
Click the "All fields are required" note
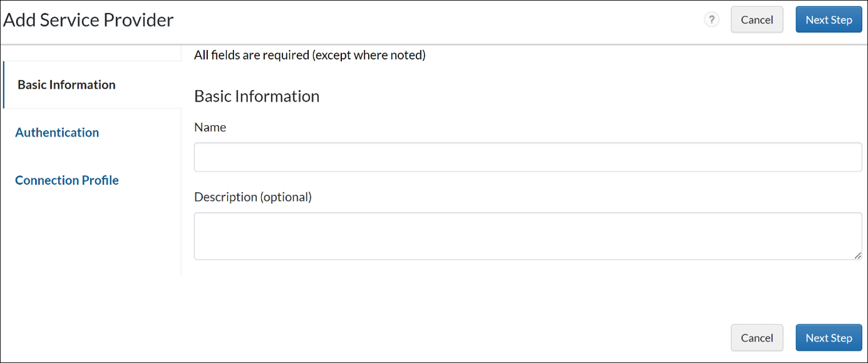[x=310, y=56]
